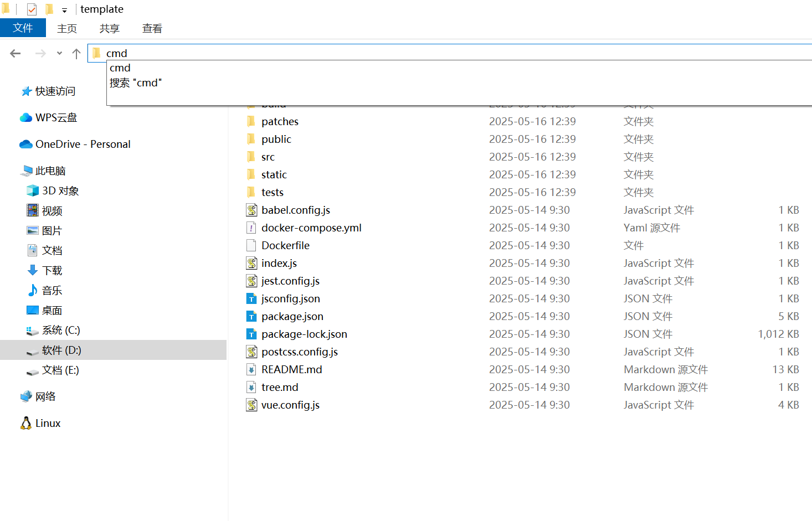Viewport: 812px width, 521px height.
Task: Open the quick access toolbar customize dropdown
Action: tap(64, 10)
